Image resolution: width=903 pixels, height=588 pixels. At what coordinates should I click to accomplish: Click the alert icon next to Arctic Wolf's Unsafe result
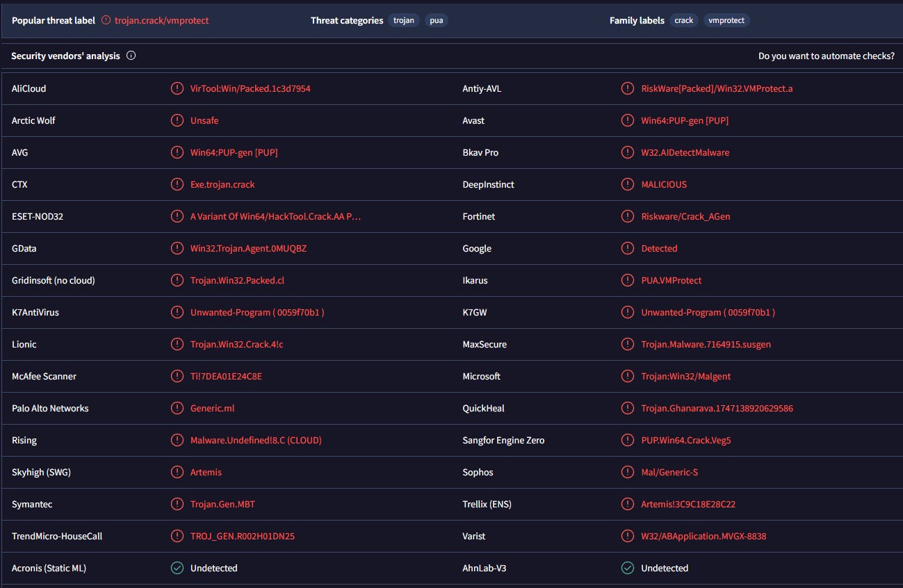[x=177, y=120]
